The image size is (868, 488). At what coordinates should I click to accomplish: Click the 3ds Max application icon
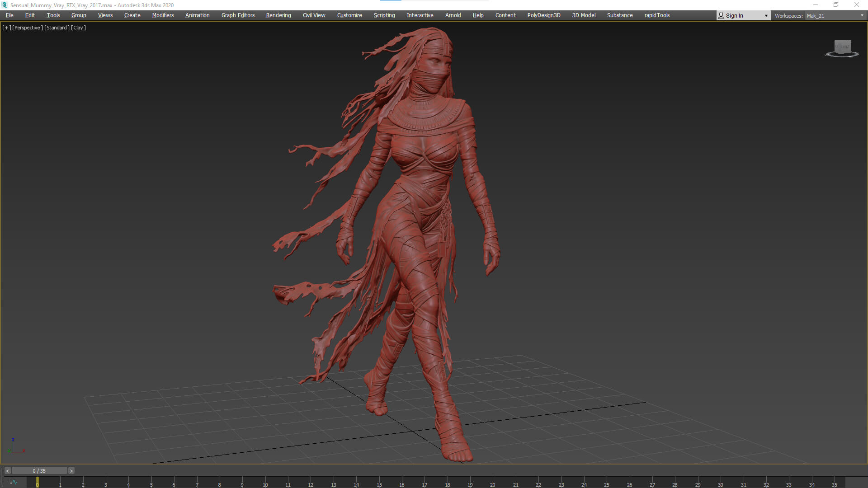click(x=5, y=5)
